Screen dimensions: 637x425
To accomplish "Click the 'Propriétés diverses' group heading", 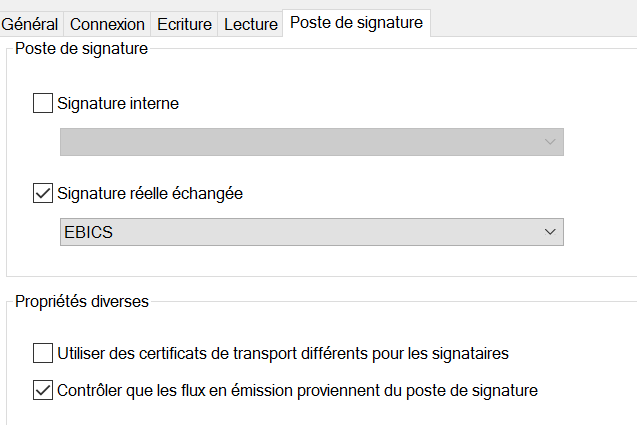I will point(82,302).
